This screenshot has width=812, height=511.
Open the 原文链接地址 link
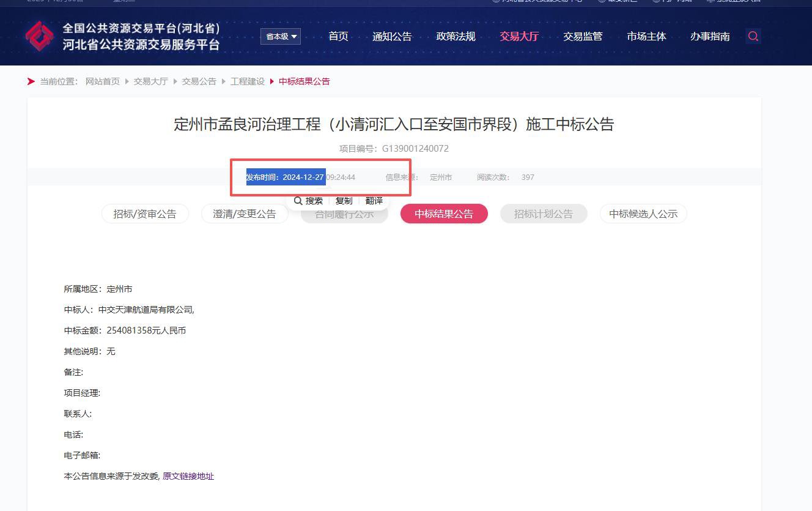coord(188,476)
